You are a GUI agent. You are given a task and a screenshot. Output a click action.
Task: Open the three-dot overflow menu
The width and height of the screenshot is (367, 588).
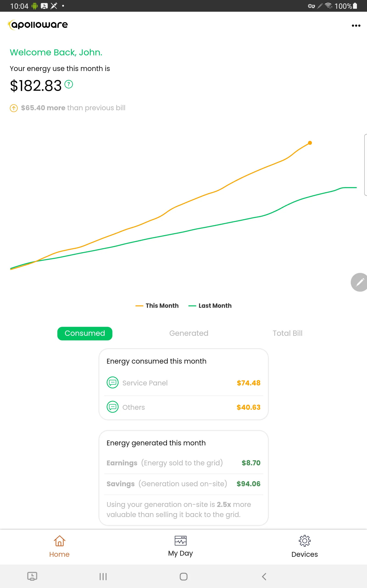pos(356,25)
